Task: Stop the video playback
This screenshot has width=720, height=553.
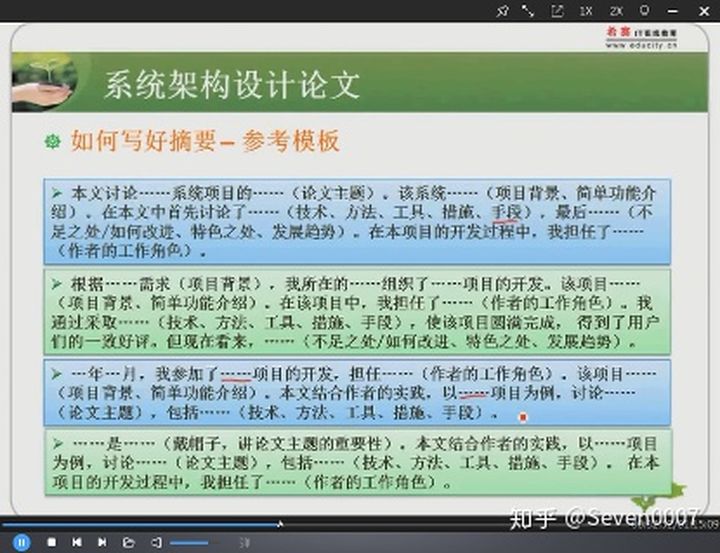Action: coord(52,542)
